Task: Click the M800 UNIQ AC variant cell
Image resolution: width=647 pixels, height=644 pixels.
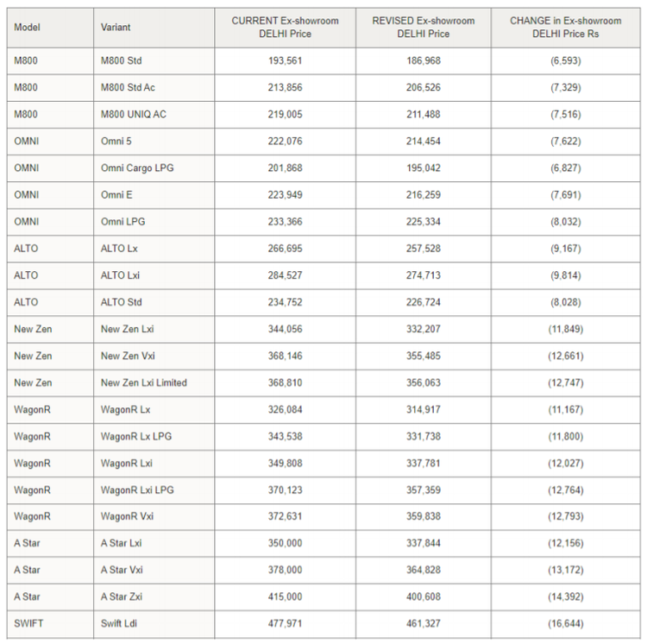Action: 154,115
